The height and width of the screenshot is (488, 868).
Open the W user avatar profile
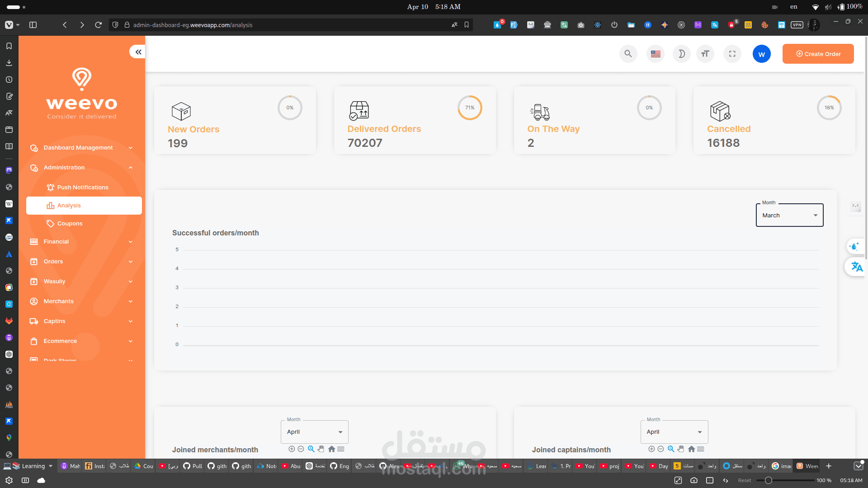(x=761, y=54)
